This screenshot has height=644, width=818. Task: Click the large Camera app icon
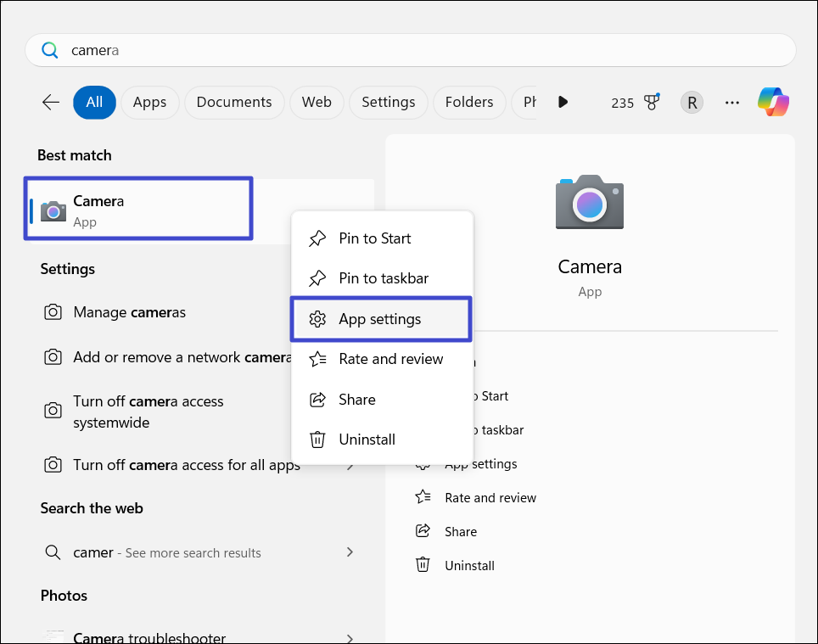tap(590, 202)
